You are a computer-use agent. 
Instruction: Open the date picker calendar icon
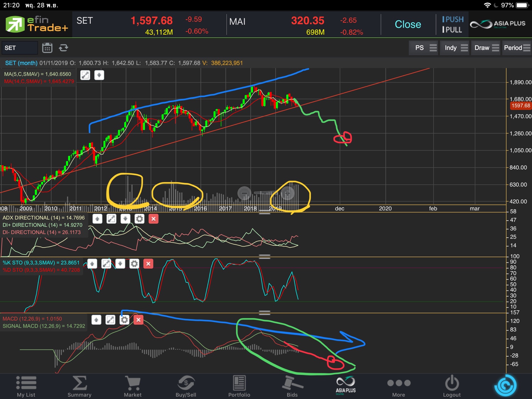(x=47, y=48)
